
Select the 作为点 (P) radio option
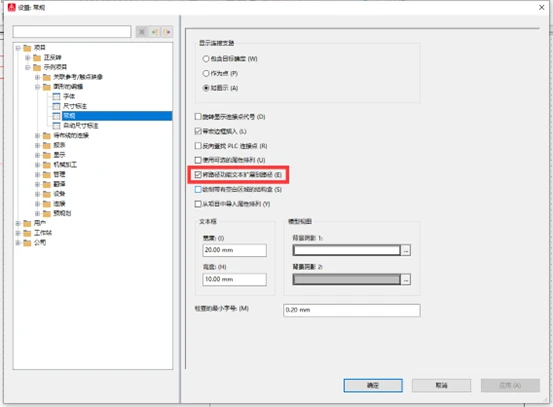pos(206,73)
